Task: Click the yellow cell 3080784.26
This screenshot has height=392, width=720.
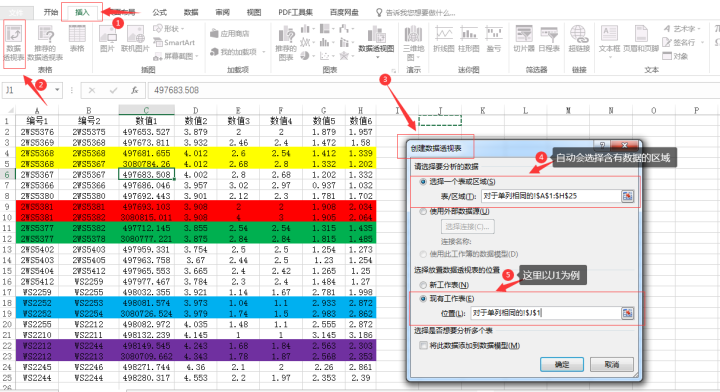Action: pyautogui.click(x=146, y=164)
